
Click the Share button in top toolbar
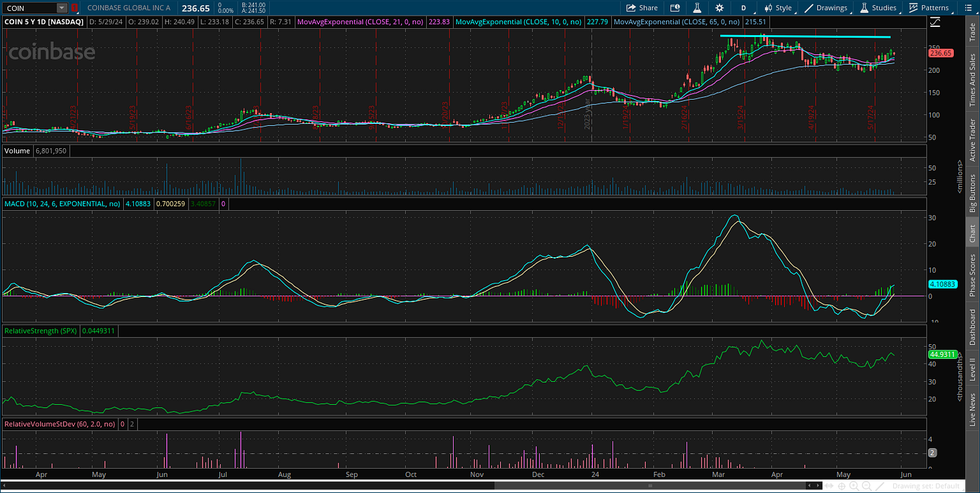[641, 8]
